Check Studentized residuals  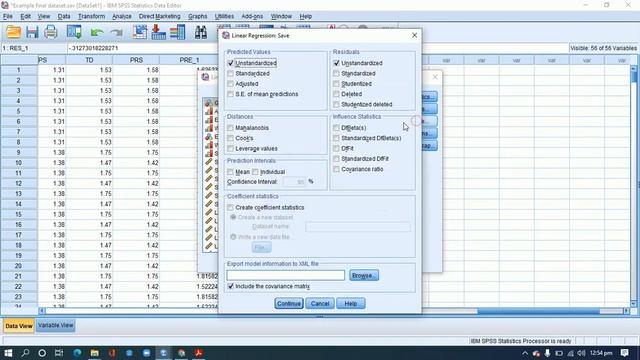336,84
